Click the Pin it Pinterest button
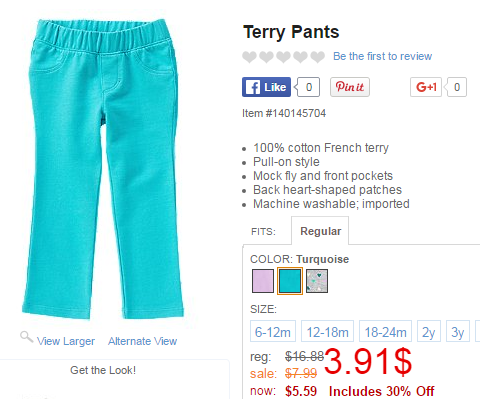This screenshot has width=480, height=399. click(x=350, y=87)
